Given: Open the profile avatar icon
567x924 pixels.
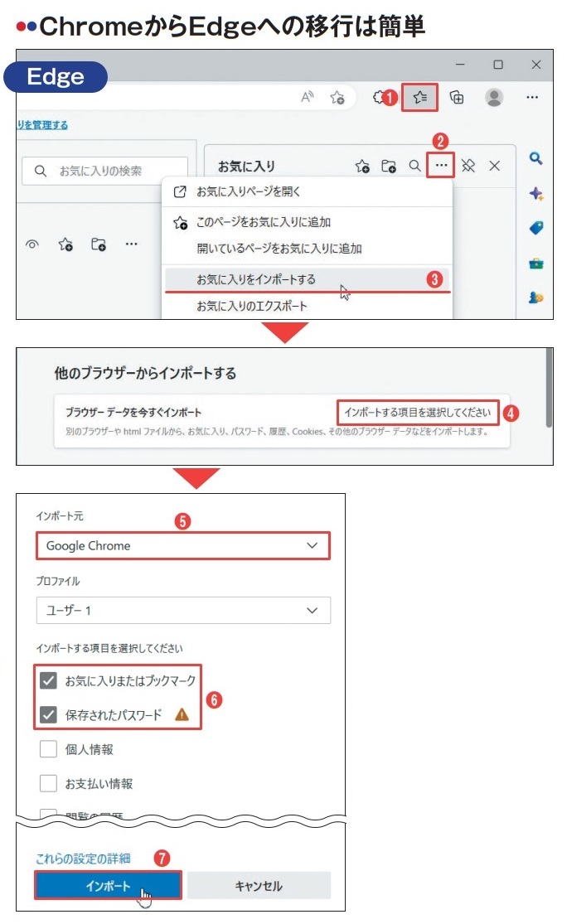Looking at the screenshot, I should [x=494, y=97].
